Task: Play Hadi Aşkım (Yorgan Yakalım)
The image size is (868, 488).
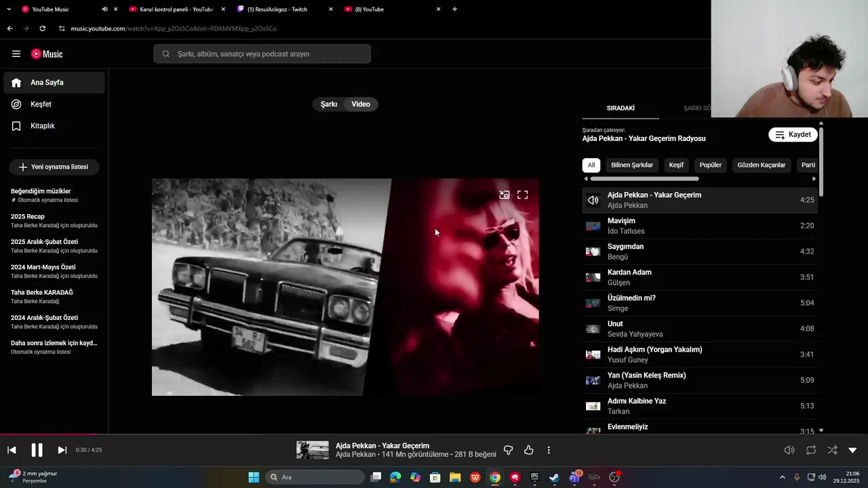Action: point(700,354)
